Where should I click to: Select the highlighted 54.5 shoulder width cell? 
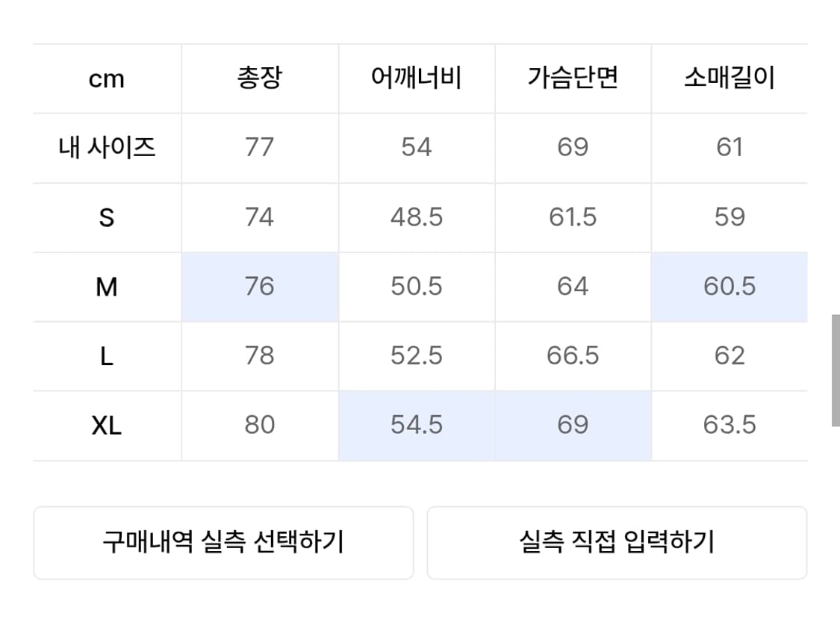416,426
